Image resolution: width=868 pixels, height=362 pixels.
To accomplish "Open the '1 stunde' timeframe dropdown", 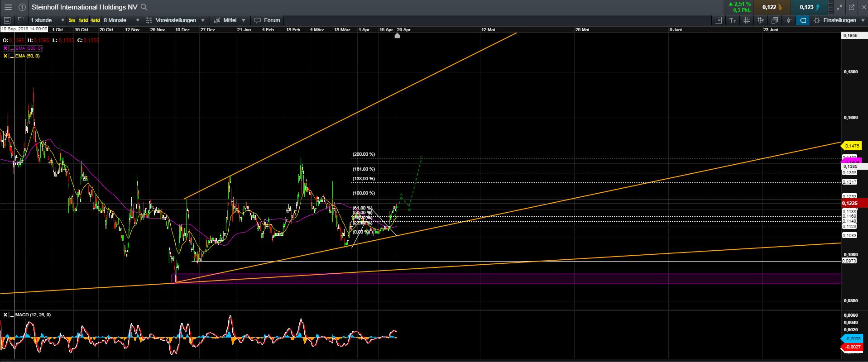I will pyautogui.click(x=47, y=20).
